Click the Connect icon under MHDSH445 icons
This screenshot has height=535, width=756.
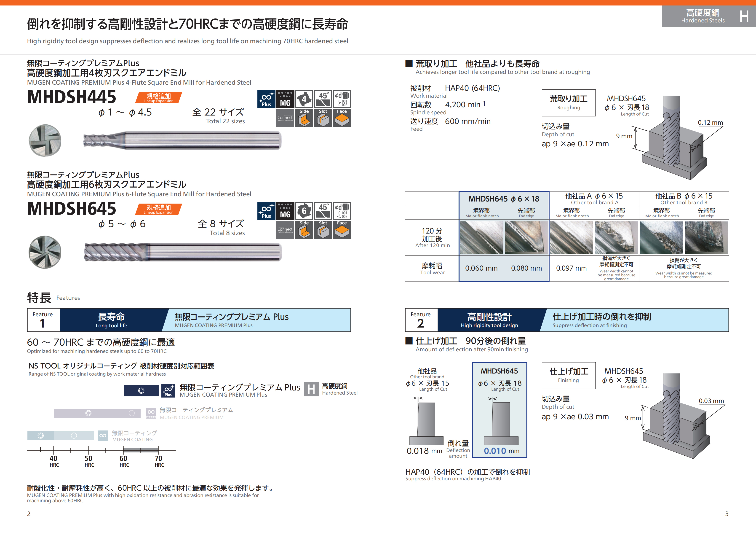click(285, 118)
